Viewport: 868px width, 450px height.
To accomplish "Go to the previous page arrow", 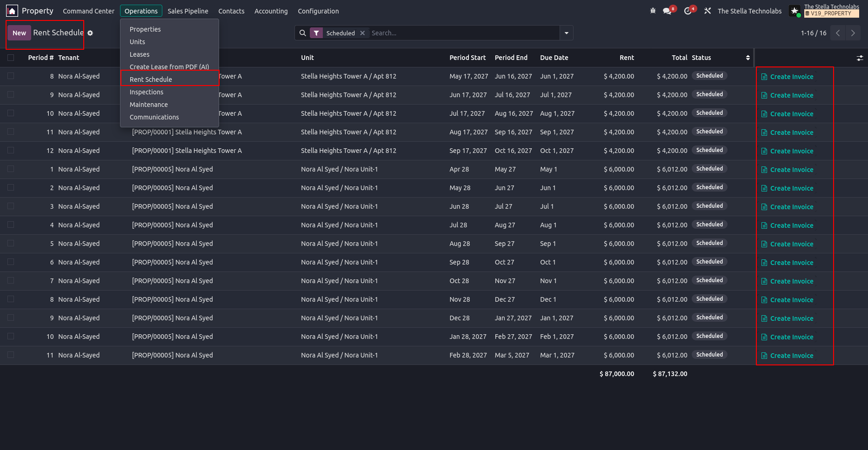I will pyautogui.click(x=838, y=33).
